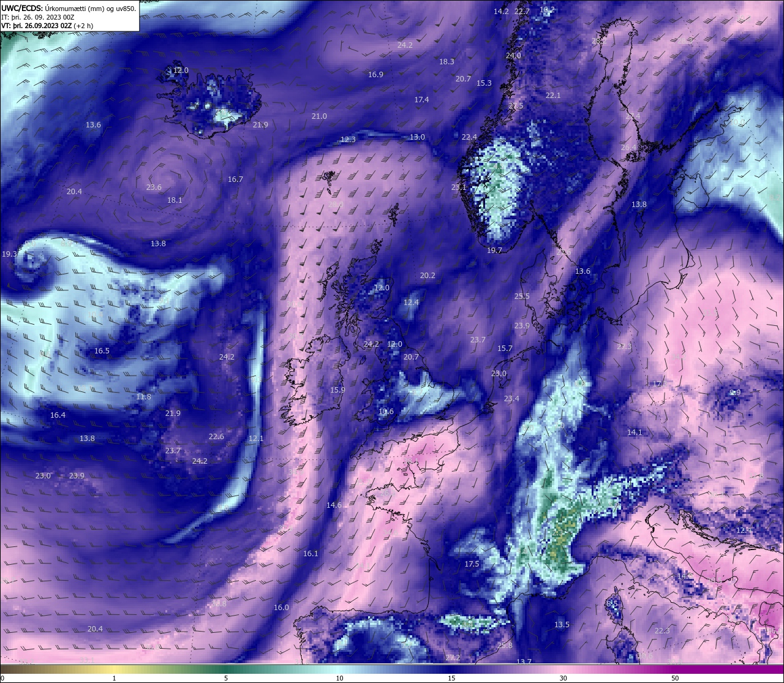Viewport: 784px width, 683px height.
Task: Click the 23.4 value label
Action: 511,399
